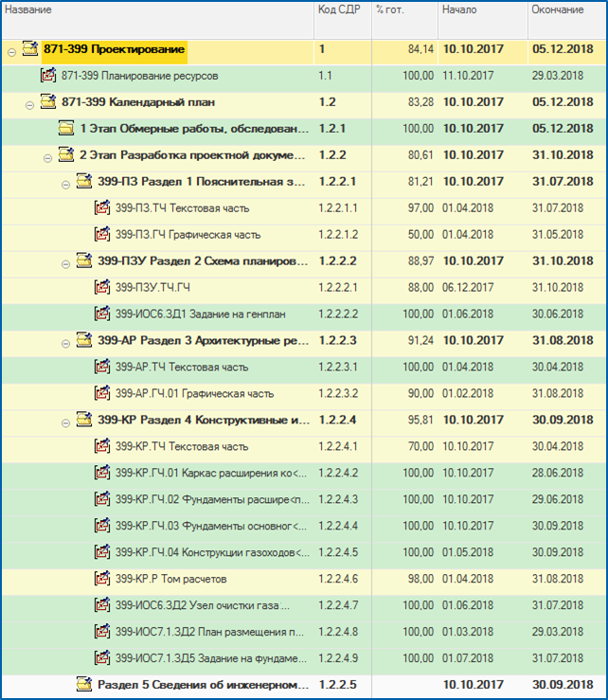The width and height of the screenshot is (608, 700).
Task: Click the task icon of 399-АР.ГЧ.01 Графическая часть
Action: click(x=102, y=393)
